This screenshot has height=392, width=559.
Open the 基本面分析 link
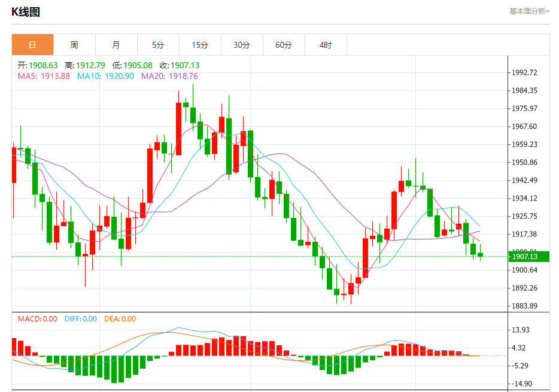coord(530,11)
